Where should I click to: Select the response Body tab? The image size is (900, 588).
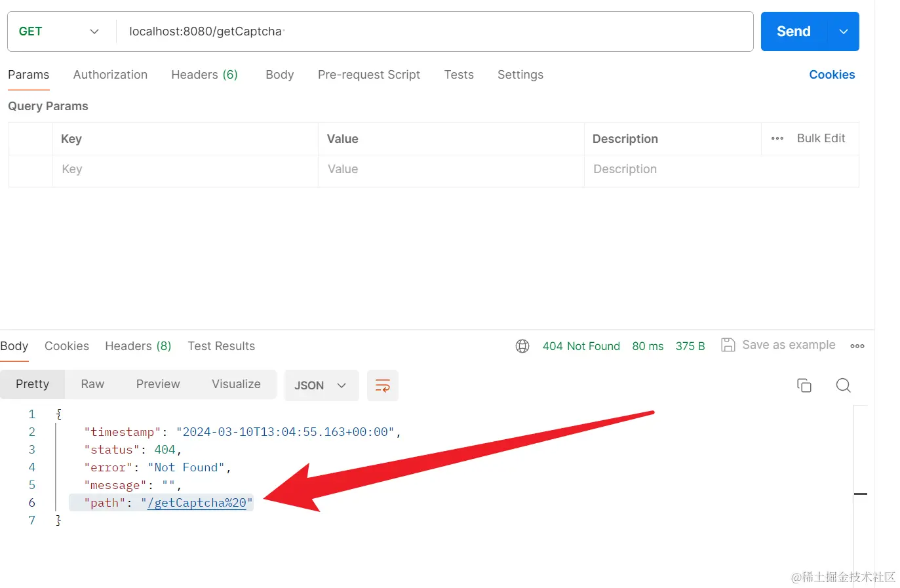coord(14,346)
